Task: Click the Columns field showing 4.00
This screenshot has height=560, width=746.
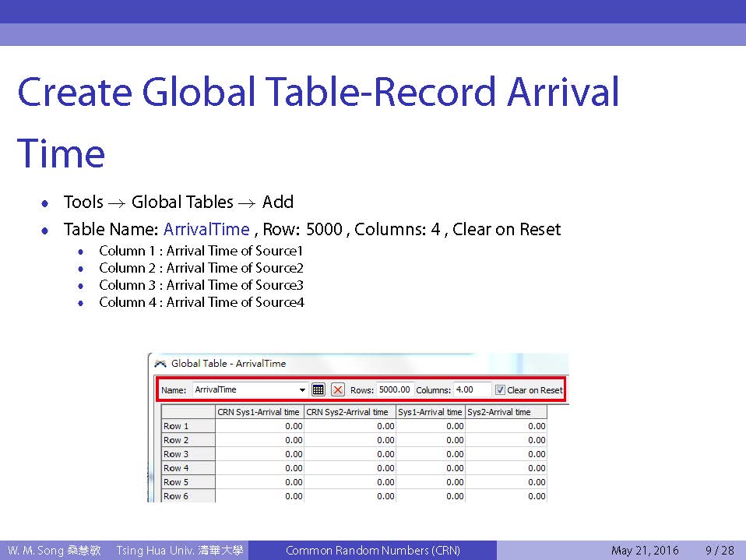Action: pyautogui.click(x=472, y=389)
